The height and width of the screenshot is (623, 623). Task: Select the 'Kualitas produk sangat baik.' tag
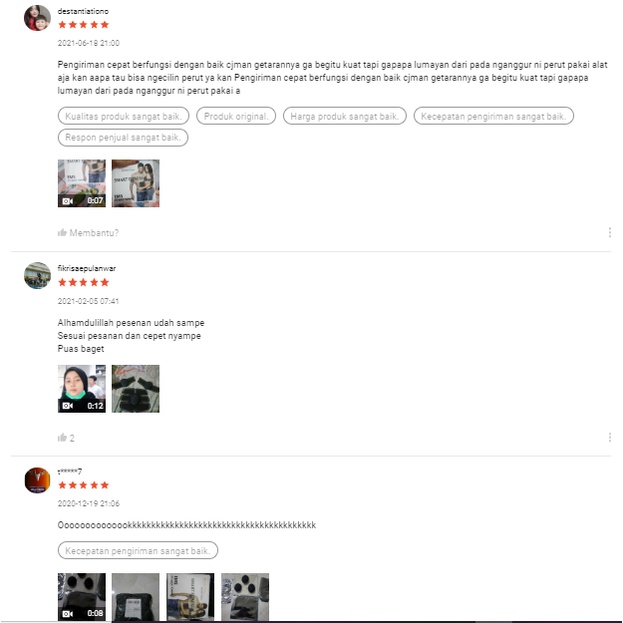point(124,116)
